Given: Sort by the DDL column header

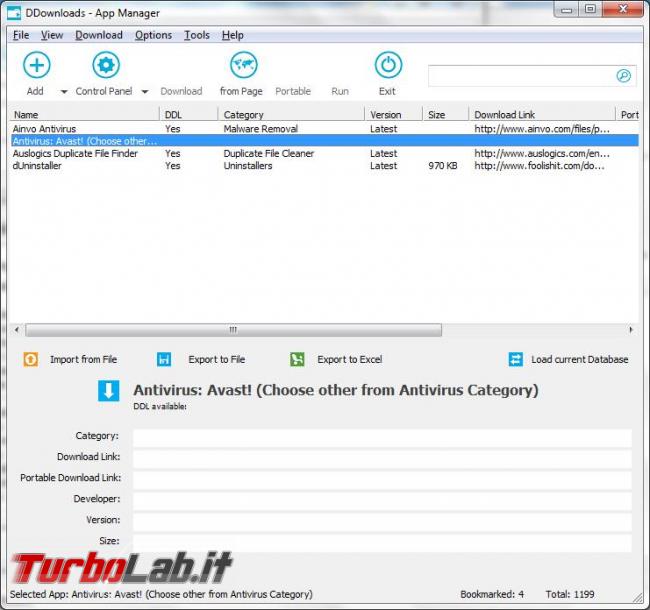Looking at the screenshot, I should (189, 115).
